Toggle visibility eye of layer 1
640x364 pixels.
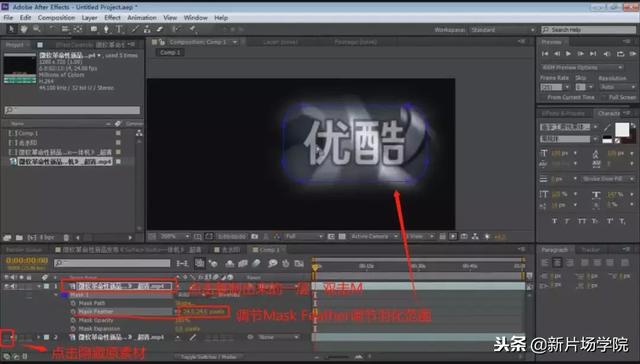pyautogui.click(x=7, y=286)
